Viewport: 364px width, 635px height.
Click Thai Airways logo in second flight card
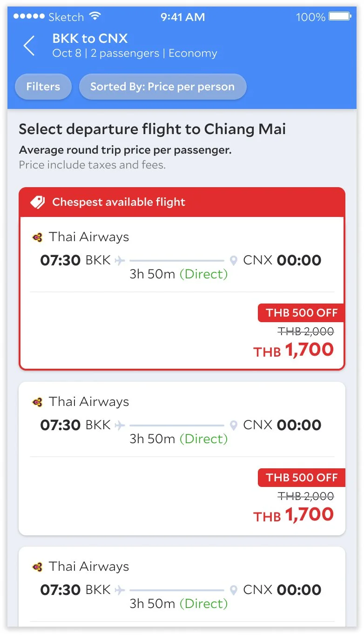point(38,402)
